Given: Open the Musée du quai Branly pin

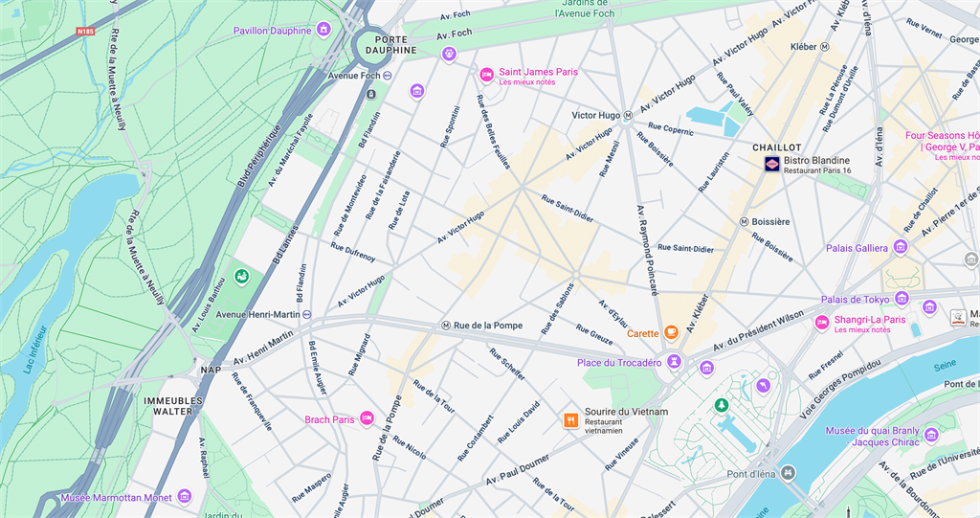Looking at the screenshot, I should pos(931,435).
